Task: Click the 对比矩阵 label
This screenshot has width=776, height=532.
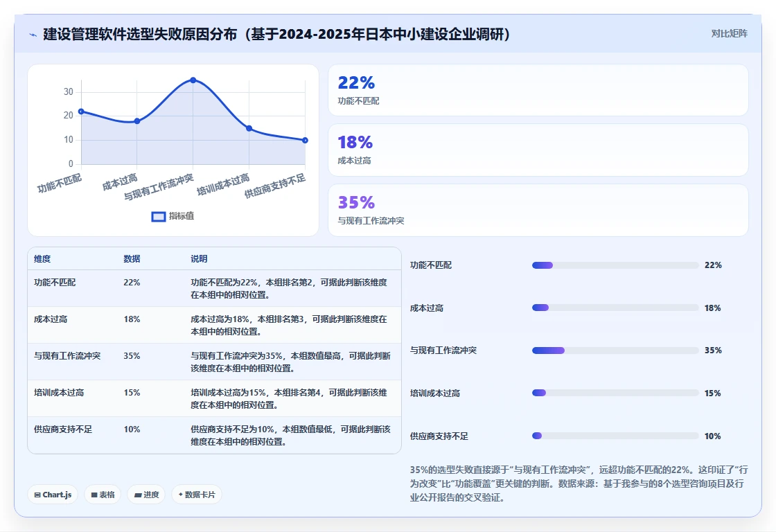Action: [x=729, y=34]
